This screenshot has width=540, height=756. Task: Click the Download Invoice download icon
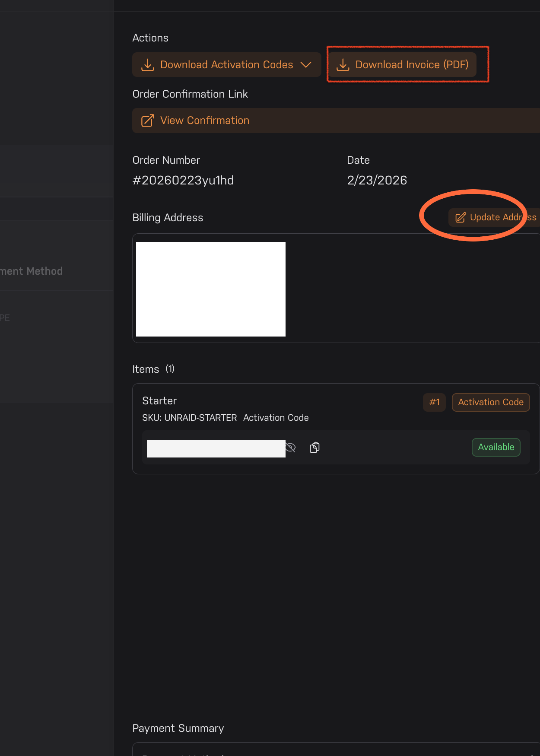coord(343,65)
